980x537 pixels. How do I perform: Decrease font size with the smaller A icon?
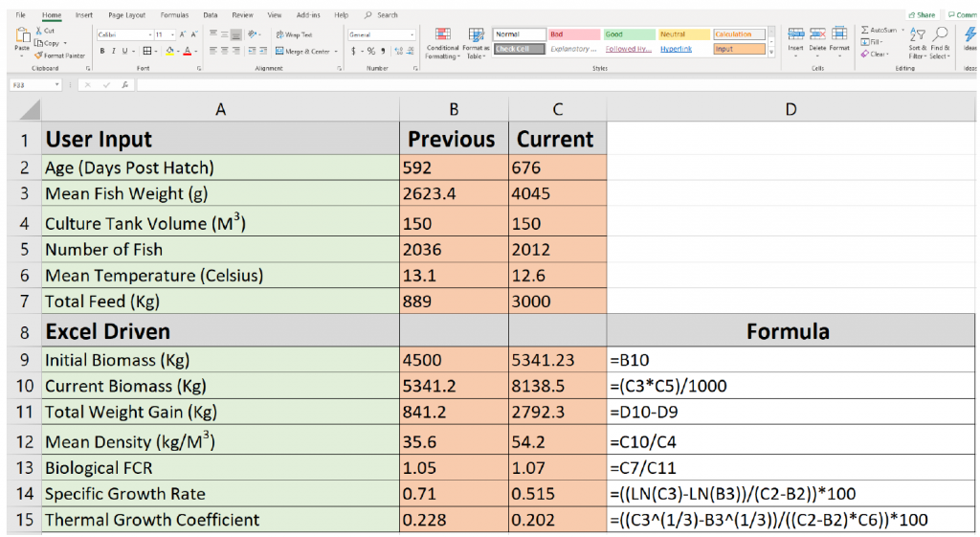pyautogui.click(x=193, y=34)
